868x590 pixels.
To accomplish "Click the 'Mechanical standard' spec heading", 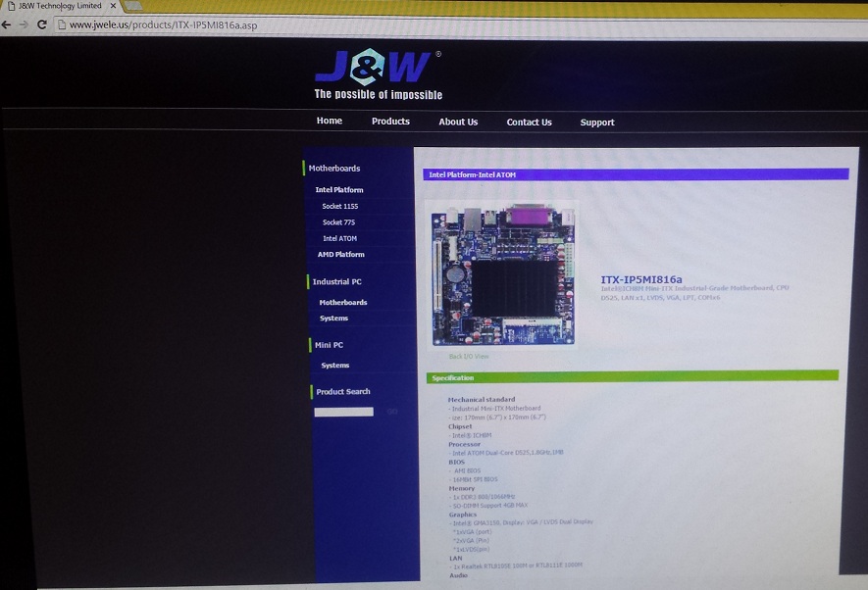I will (x=482, y=399).
